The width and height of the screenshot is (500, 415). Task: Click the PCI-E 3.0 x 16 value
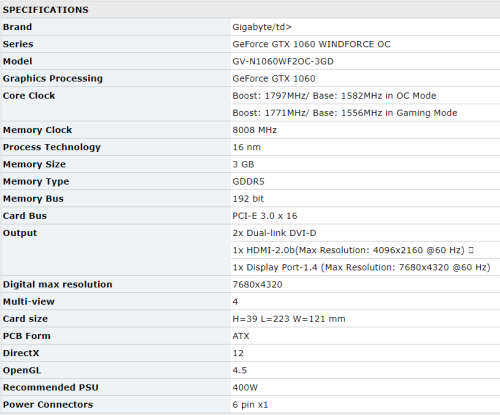coord(265,216)
